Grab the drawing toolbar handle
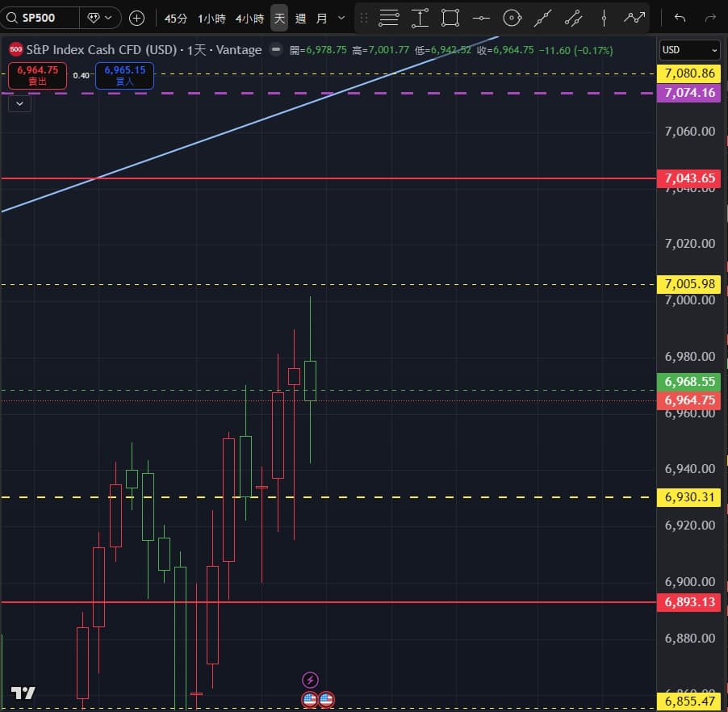This screenshot has width=728, height=712. point(364,18)
